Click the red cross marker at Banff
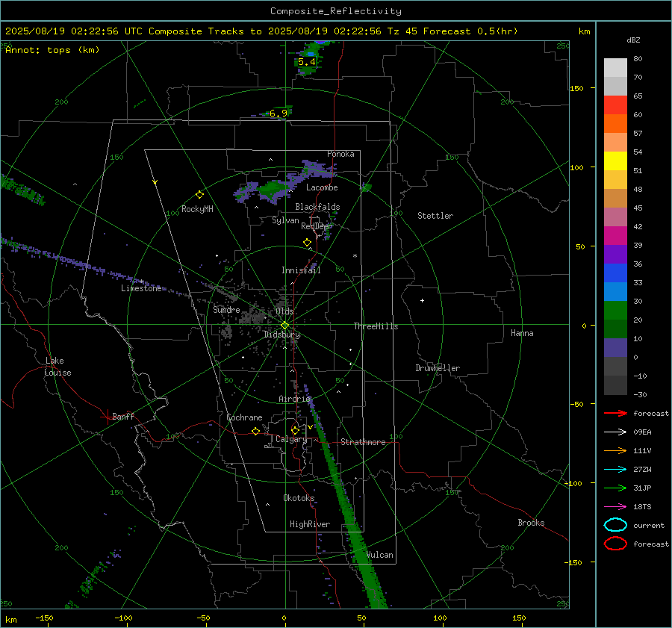This screenshot has height=628, width=672. click(x=107, y=417)
